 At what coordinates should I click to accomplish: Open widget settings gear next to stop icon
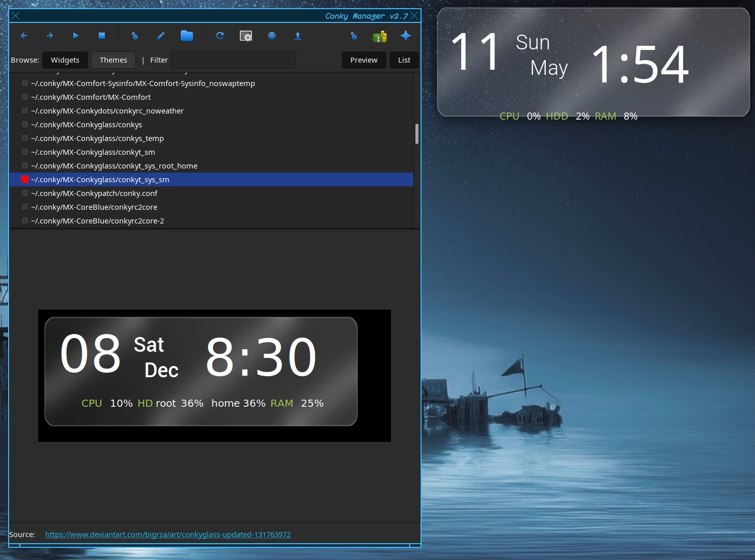tap(135, 36)
